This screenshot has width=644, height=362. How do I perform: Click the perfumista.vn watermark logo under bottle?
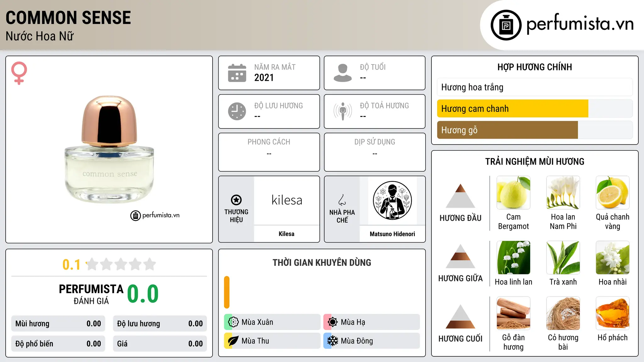[x=155, y=215]
